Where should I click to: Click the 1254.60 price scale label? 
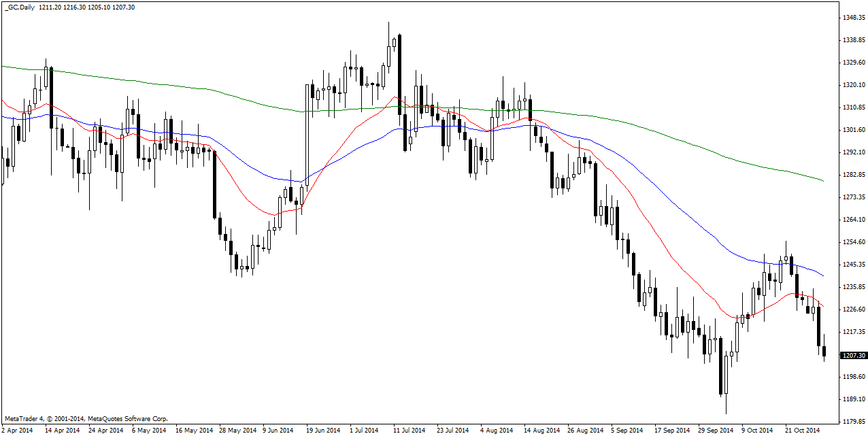tap(853, 242)
